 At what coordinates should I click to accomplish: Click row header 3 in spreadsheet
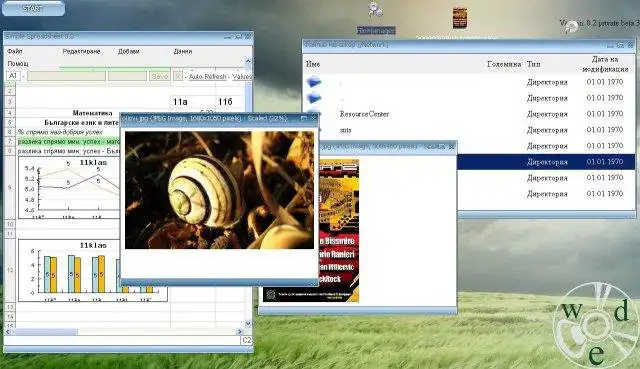click(x=10, y=102)
